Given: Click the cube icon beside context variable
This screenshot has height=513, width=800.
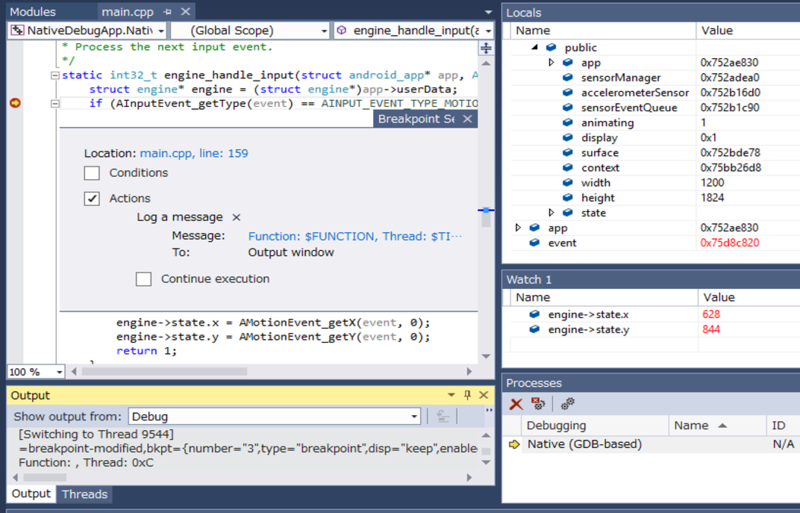Looking at the screenshot, I should 567,167.
